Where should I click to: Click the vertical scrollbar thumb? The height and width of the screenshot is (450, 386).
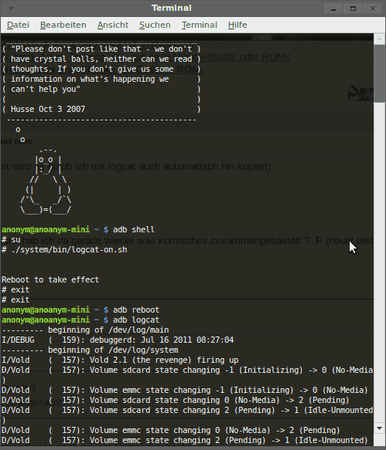[x=379, y=73]
